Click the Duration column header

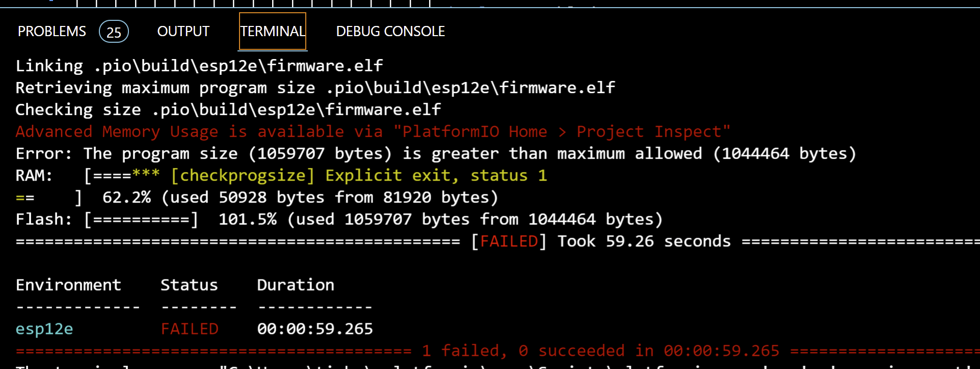295,285
